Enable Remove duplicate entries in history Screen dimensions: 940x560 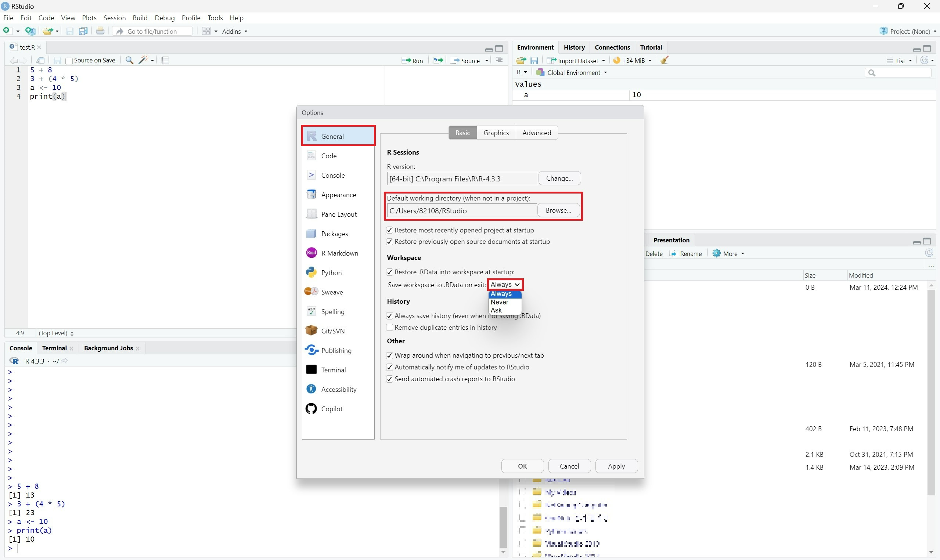point(390,328)
